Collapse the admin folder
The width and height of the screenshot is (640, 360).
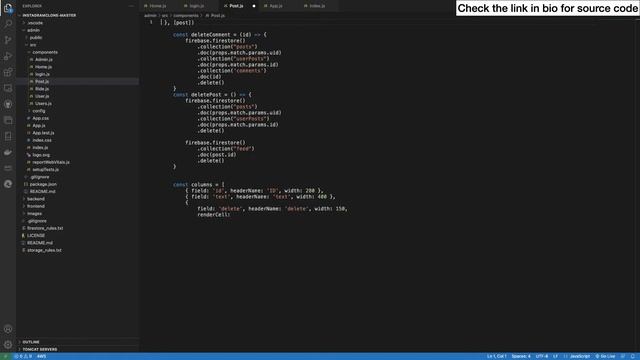[33, 30]
